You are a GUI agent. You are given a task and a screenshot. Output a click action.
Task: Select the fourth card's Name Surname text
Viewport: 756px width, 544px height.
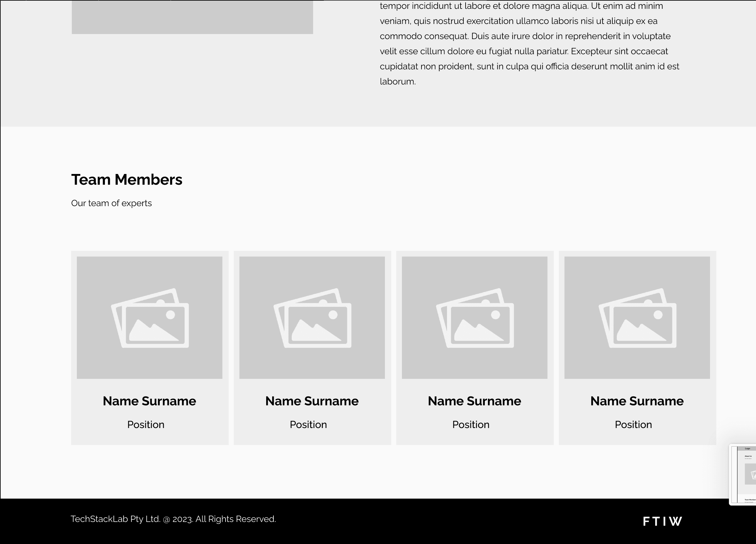[x=637, y=401]
